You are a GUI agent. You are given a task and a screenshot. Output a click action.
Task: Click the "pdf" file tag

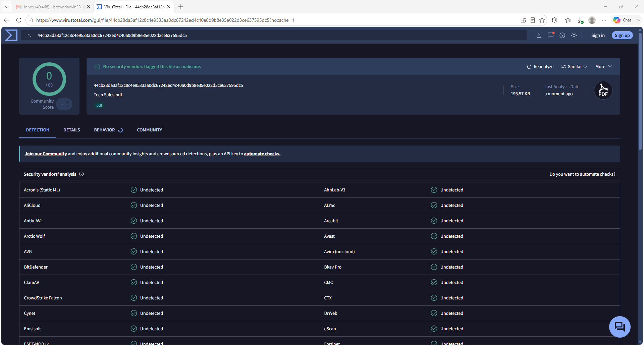[99, 105]
